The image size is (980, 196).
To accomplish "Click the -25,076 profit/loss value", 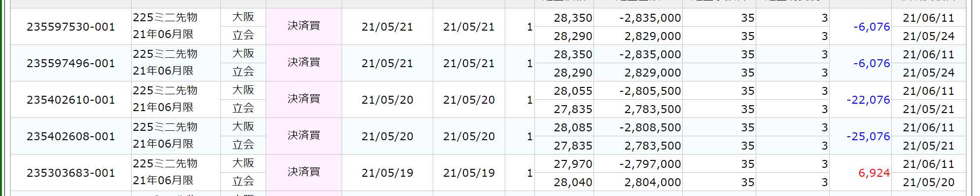I will [x=868, y=136].
